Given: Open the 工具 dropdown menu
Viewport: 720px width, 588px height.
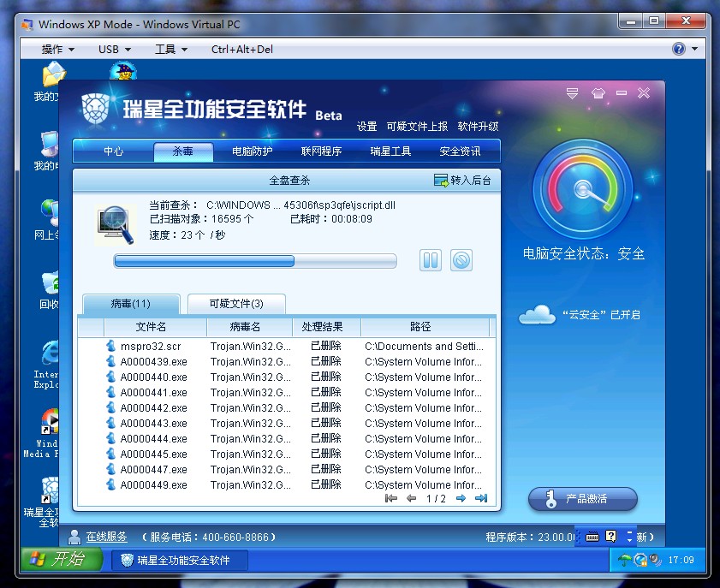Looking at the screenshot, I should point(171,49).
